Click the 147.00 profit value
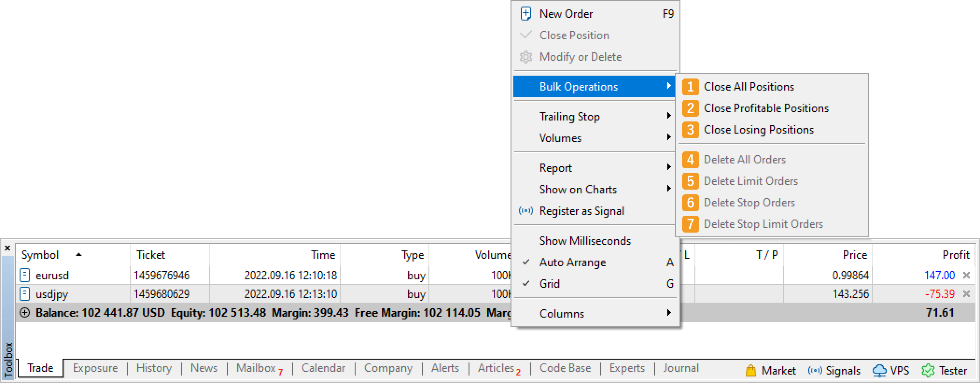The image size is (980, 383). tap(939, 275)
